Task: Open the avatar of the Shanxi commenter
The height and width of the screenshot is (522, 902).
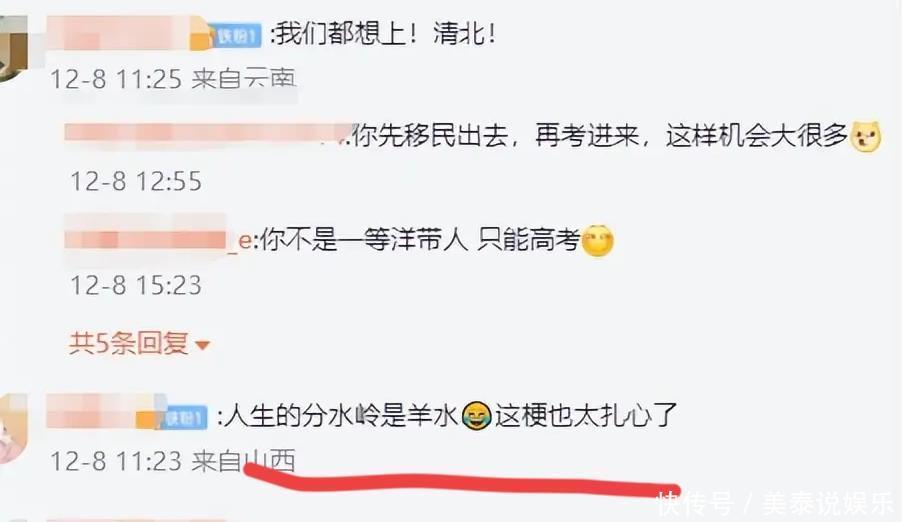Action: (13, 429)
